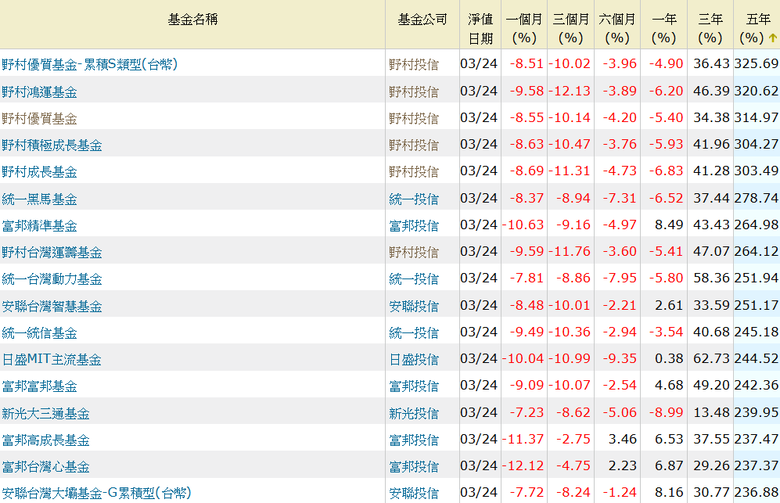
Task: Select the three-year value 62.73
Action: 711,359
